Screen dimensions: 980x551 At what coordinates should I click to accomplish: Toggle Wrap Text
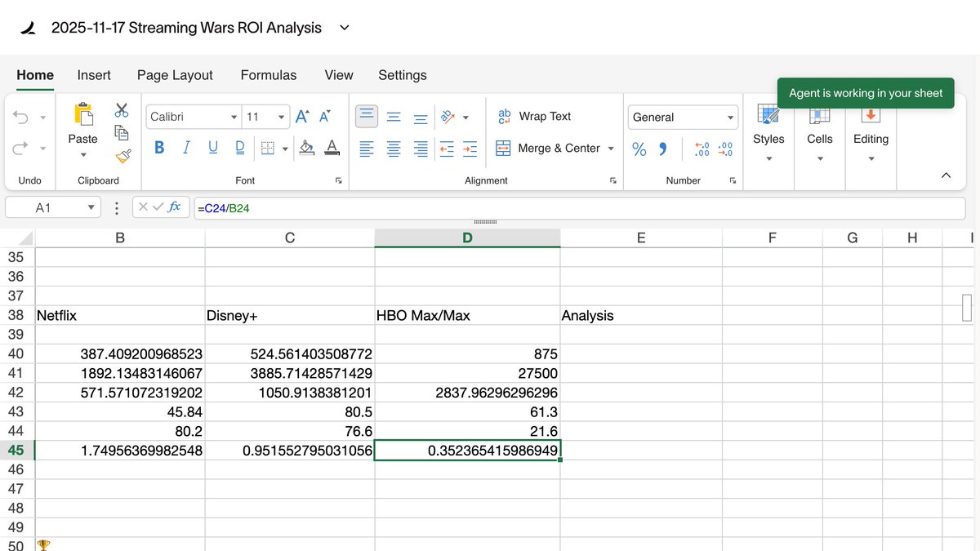(x=534, y=116)
